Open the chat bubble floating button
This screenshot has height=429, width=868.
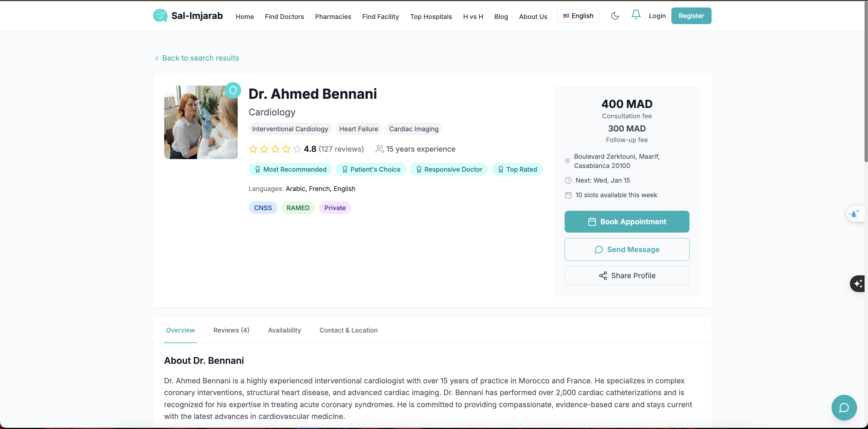pyautogui.click(x=844, y=407)
